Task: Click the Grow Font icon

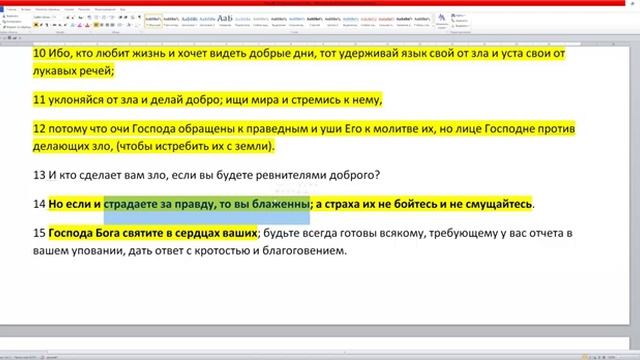Action: coord(68,17)
